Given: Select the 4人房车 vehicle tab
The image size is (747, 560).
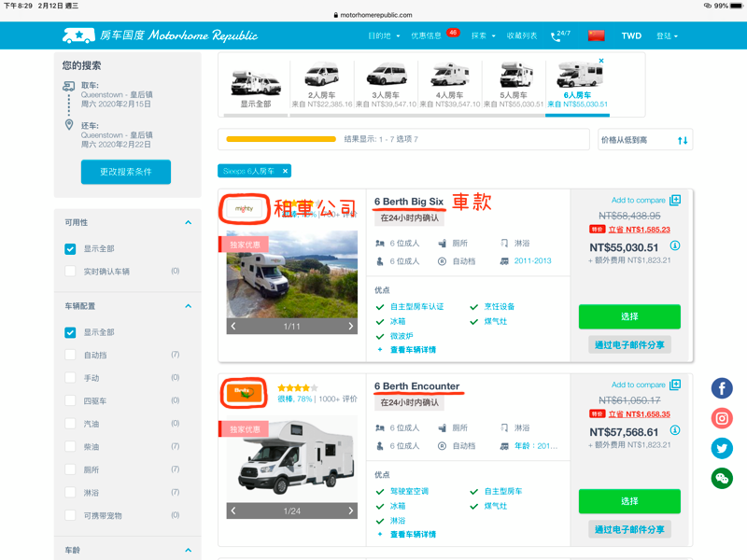Looking at the screenshot, I should coord(450,84).
